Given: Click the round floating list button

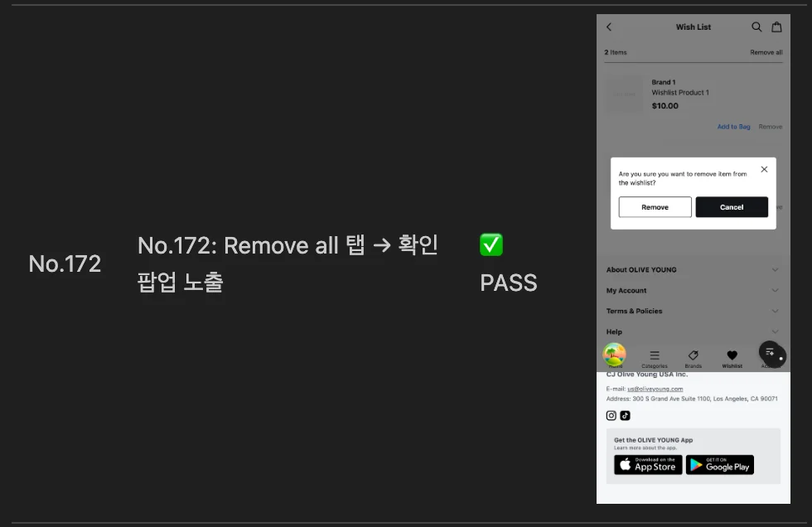Looking at the screenshot, I should click(x=771, y=352).
